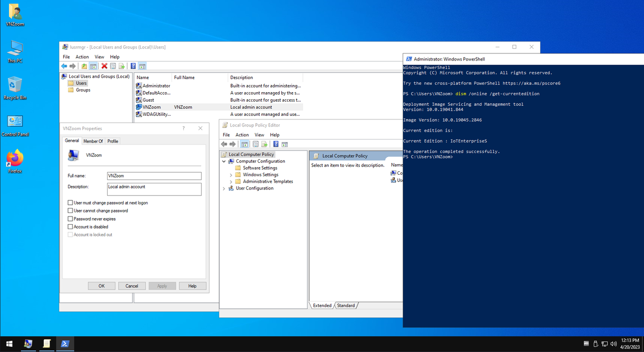Click OK in VNZoom Properties

coord(102,286)
